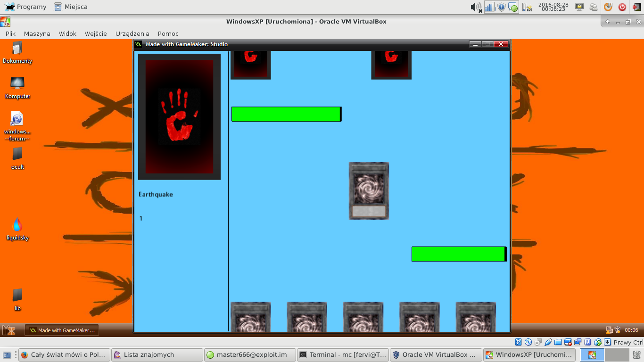Expand the Urządzenia menu in VirtualBox
This screenshot has height=362, width=644.
click(x=132, y=33)
